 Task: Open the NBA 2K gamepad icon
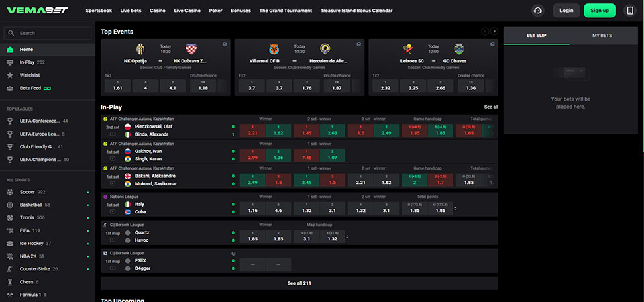click(x=11, y=256)
